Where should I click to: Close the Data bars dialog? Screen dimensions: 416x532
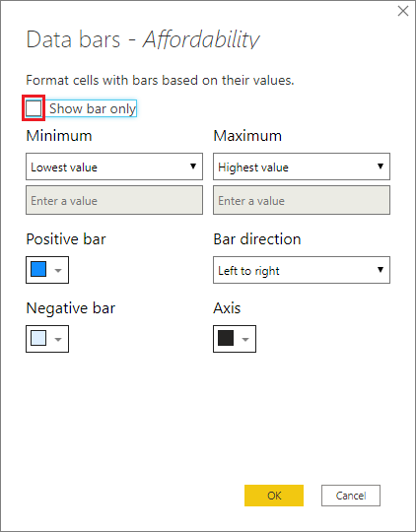pyautogui.click(x=403, y=11)
